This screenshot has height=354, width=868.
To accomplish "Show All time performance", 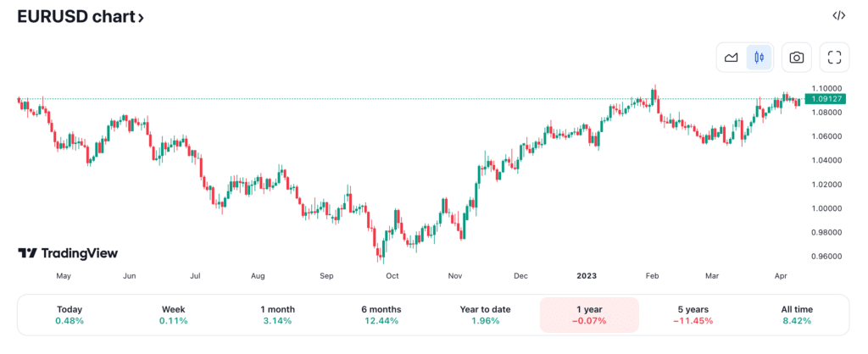I will [x=797, y=315].
